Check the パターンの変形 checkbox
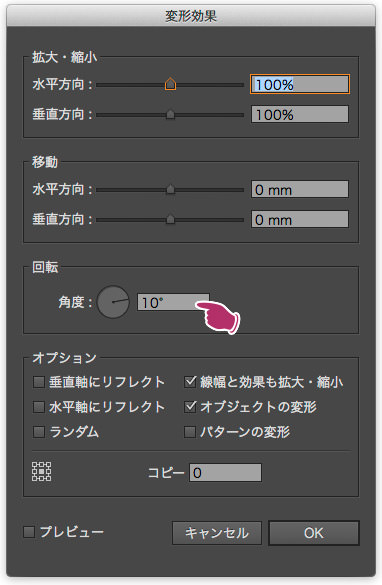This screenshot has height=585, width=382. [x=190, y=432]
